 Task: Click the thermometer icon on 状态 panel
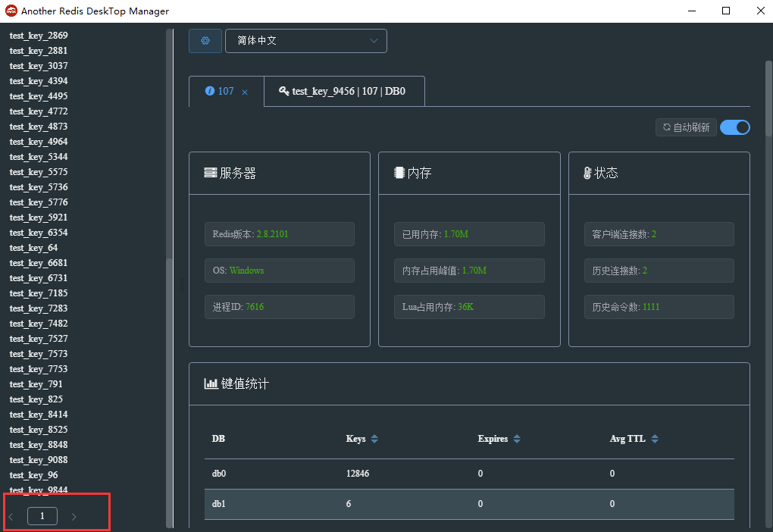tap(589, 172)
